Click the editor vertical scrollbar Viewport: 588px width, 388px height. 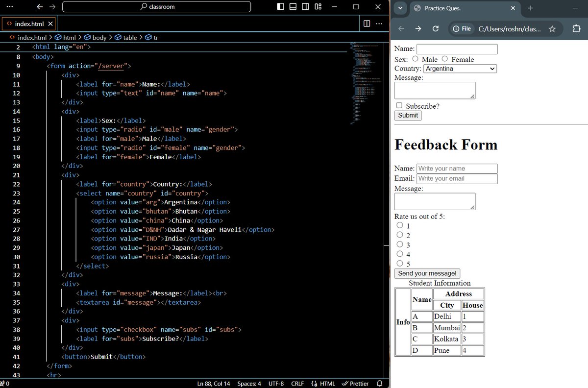tap(387, 210)
